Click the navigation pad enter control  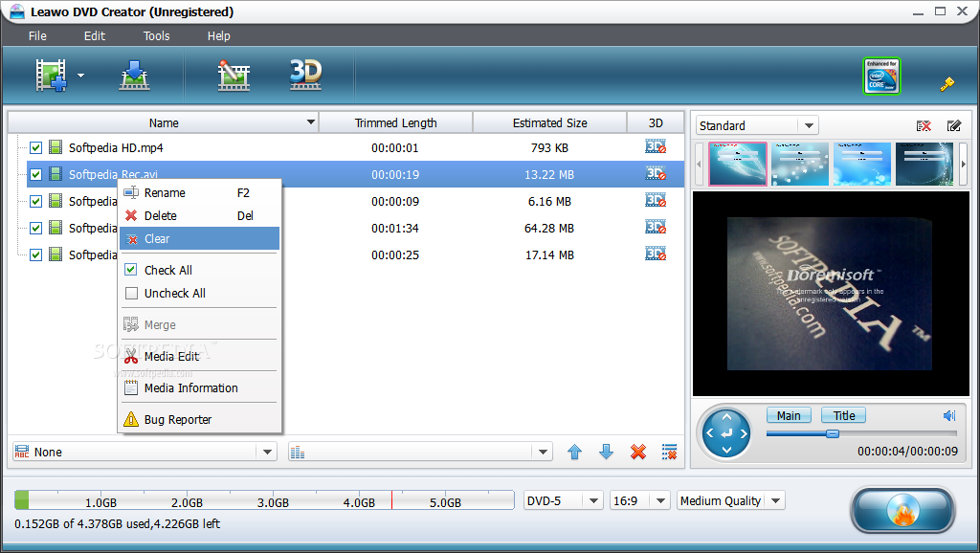726,433
